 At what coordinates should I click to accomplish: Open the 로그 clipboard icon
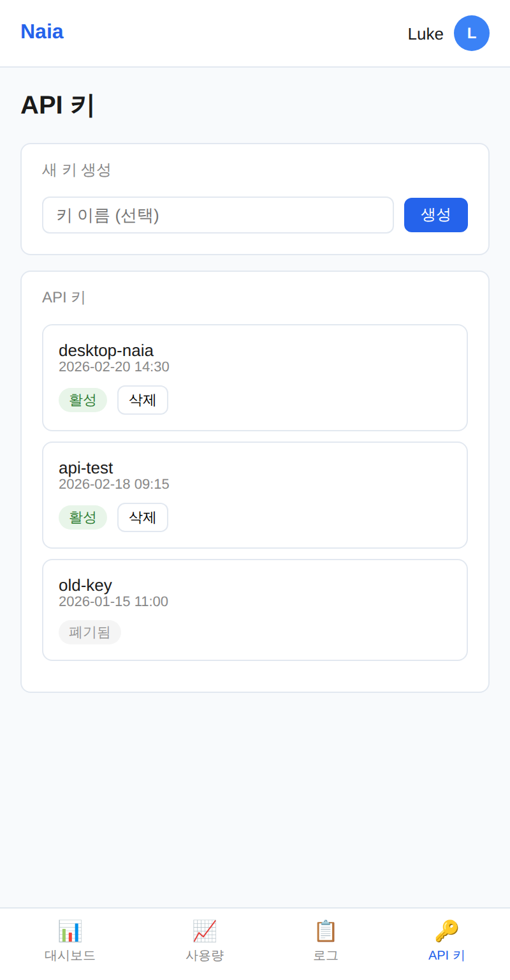pos(326,932)
